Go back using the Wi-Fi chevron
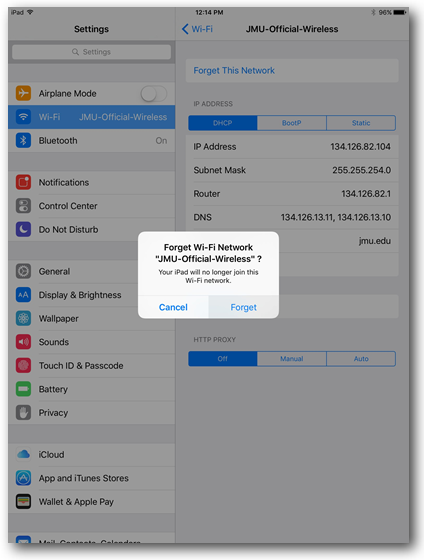The width and height of the screenshot is (424, 560). pos(185,29)
